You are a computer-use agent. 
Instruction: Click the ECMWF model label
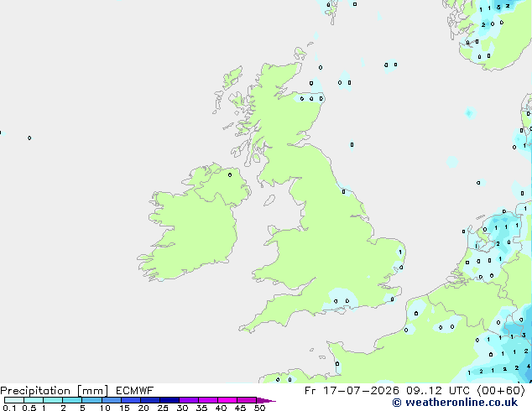[x=135, y=391]
